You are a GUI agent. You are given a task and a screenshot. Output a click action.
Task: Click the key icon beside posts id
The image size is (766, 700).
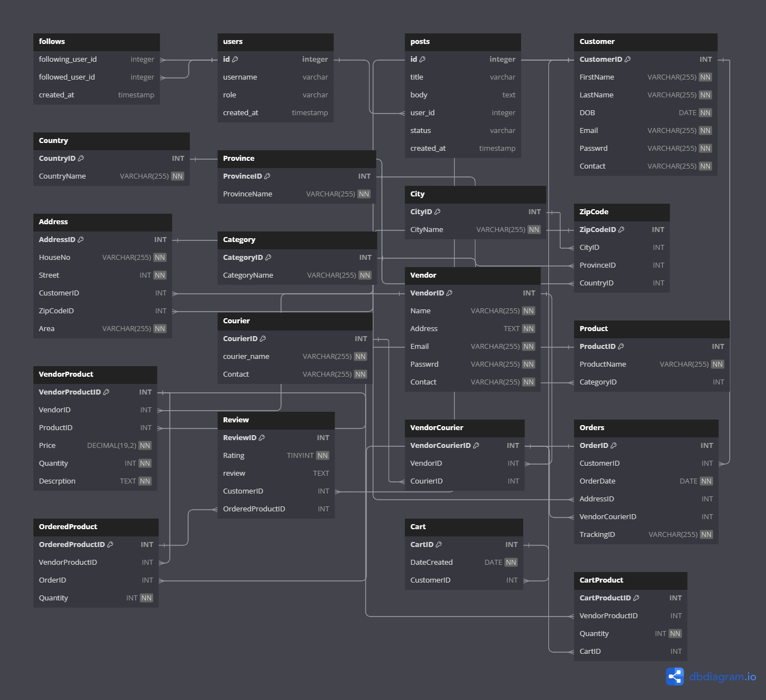click(422, 60)
